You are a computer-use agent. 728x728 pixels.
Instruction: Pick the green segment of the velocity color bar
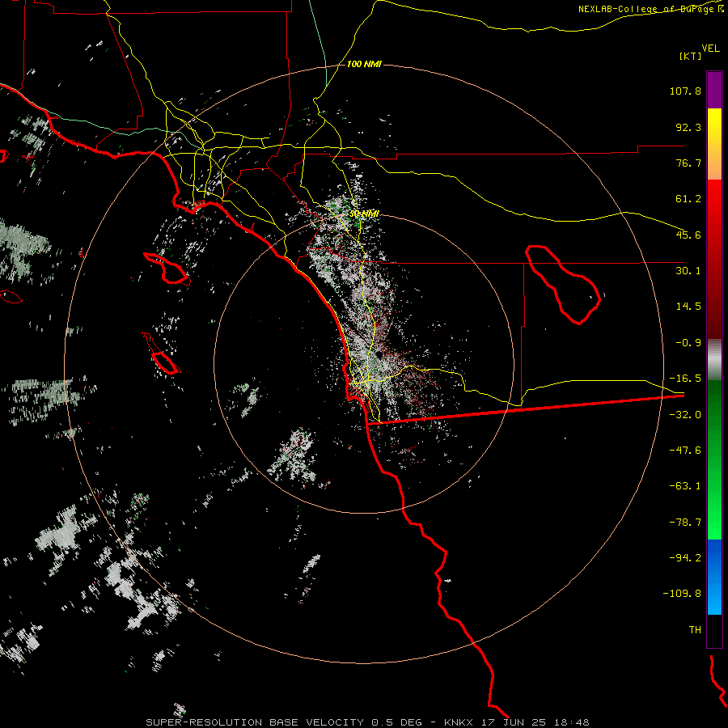click(714, 459)
